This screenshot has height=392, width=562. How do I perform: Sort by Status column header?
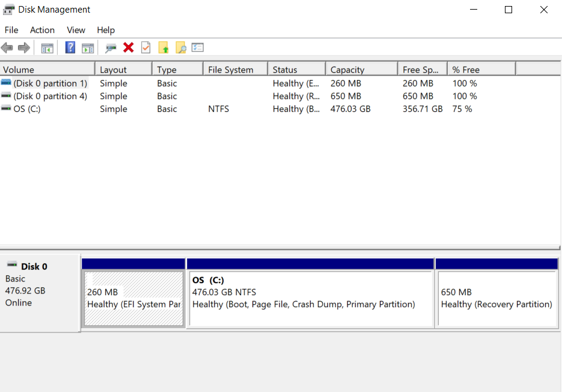pyautogui.click(x=297, y=69)
